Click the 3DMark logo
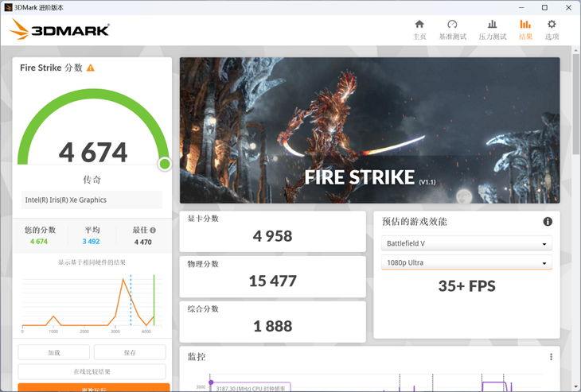581x392 pixels. (60, 29)
